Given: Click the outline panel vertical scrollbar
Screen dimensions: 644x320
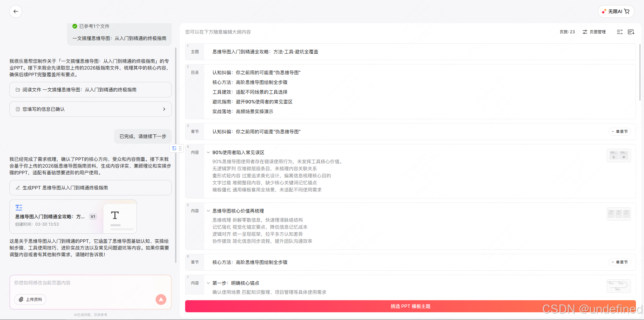Looking at the screenshot, I should [640, 73].
